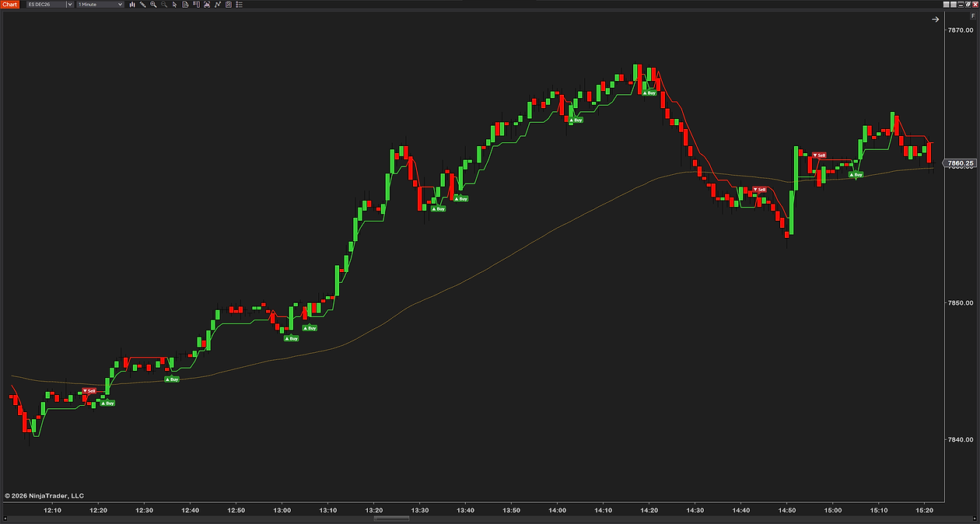Click the 14:00 time axis label

tap(558, 510)
